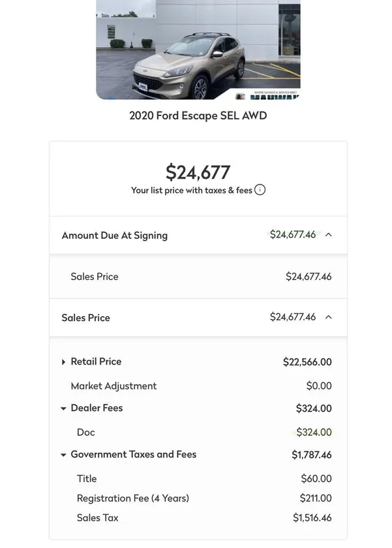The width and height of the screenshot is (392, 548).
Task: Collapse the Dealer Fees disclosure triangle
Action: pyautogui.click(x=63, y=408)
